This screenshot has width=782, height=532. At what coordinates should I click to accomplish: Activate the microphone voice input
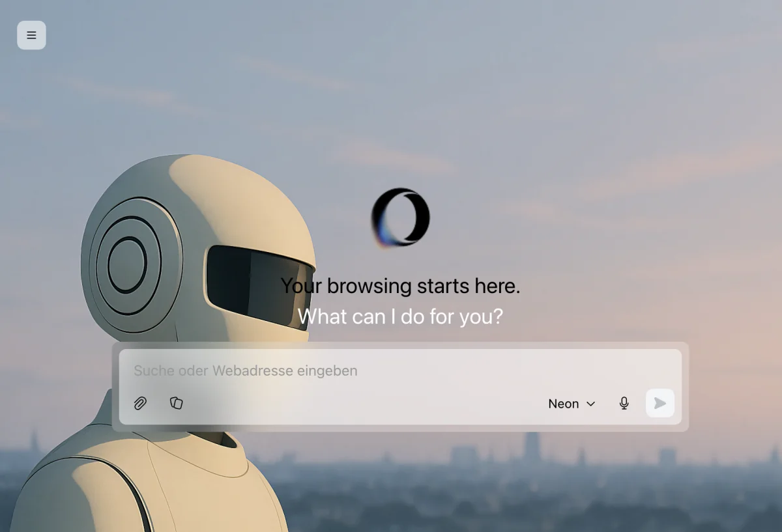pyautogui.click(x=624, y=404)
